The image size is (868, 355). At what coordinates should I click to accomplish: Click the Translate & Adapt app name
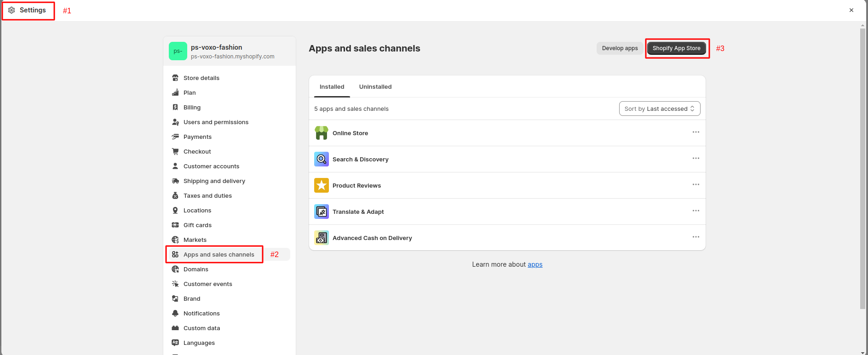click(358, 212)
